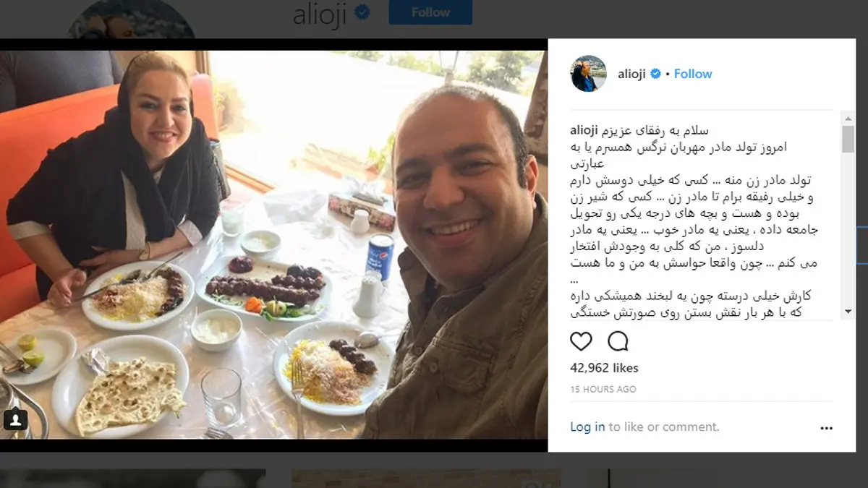Click caption scrollbar down arrow

click(848, 313)
